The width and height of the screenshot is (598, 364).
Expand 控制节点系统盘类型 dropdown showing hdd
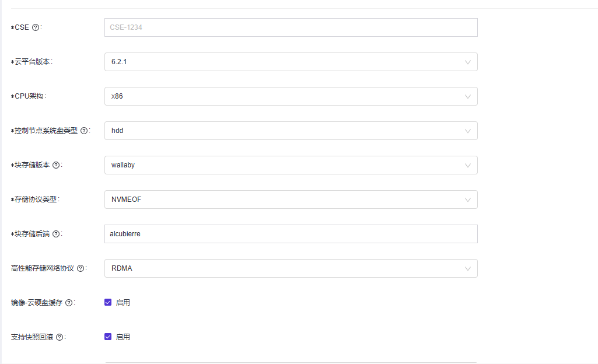(x=291, y=131)
